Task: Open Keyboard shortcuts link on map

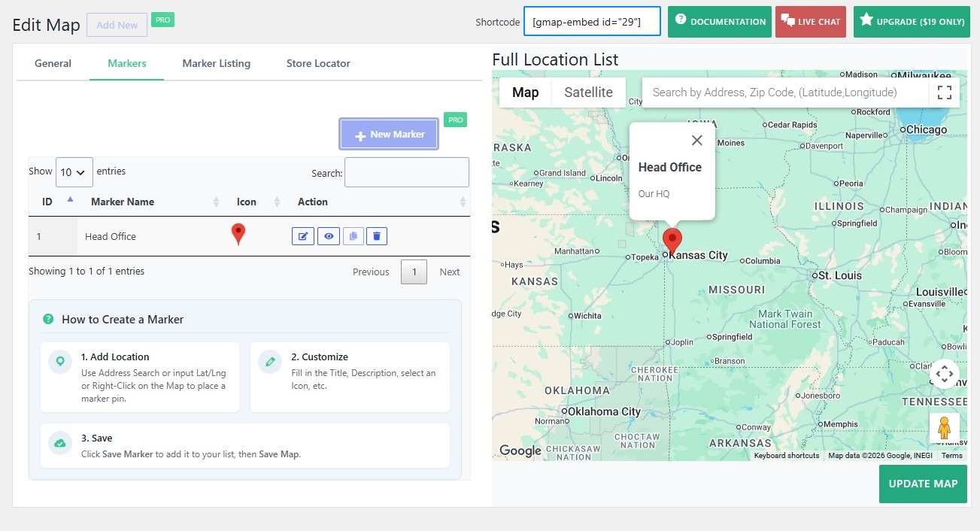Action: (x=787, y=456)
